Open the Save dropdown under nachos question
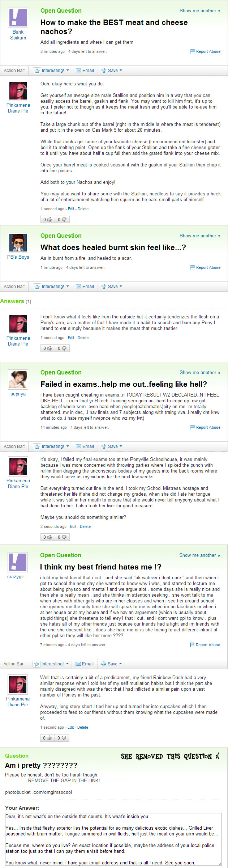The image size is (228, 868). (x=121, y=71)
